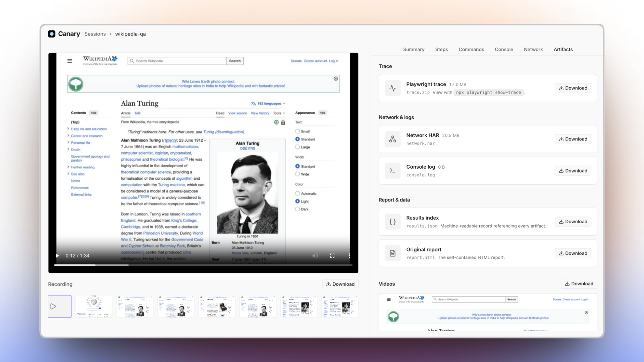
Task: Expand Further reading contents section
Action: (68, 167)
